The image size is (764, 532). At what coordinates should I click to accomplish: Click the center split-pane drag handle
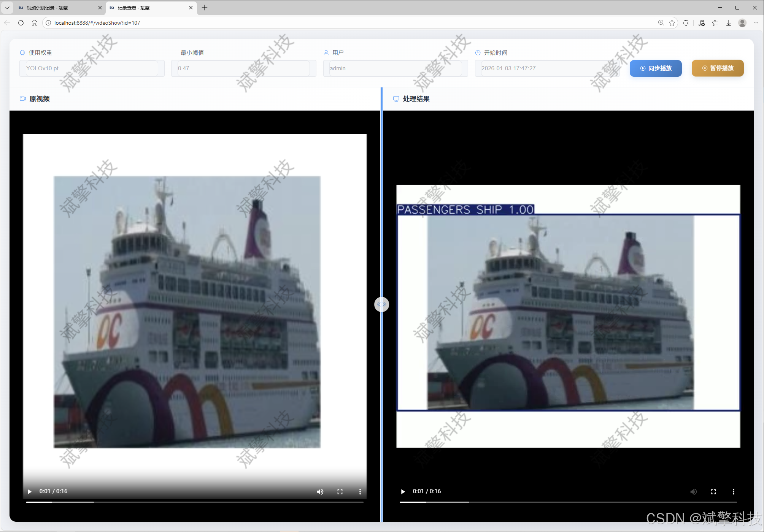click(x=381, y=304)
